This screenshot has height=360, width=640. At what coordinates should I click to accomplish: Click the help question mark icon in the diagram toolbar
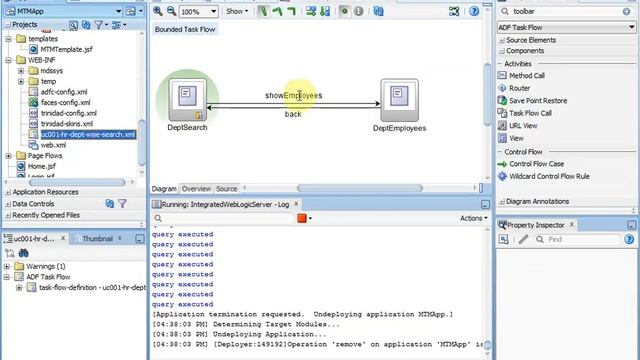click(473, 11)
